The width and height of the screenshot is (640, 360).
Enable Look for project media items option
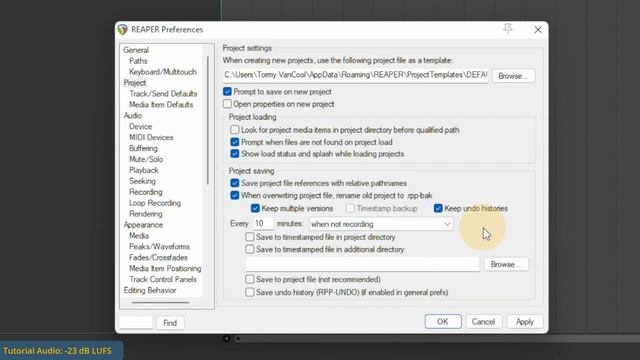pos(235,130)
